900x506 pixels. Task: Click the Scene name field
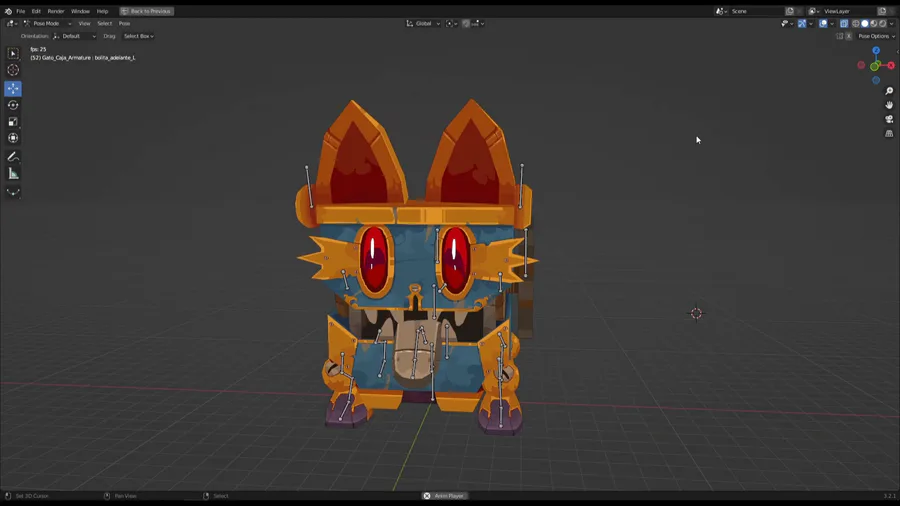pyautogui.click(x=756, y=11)
